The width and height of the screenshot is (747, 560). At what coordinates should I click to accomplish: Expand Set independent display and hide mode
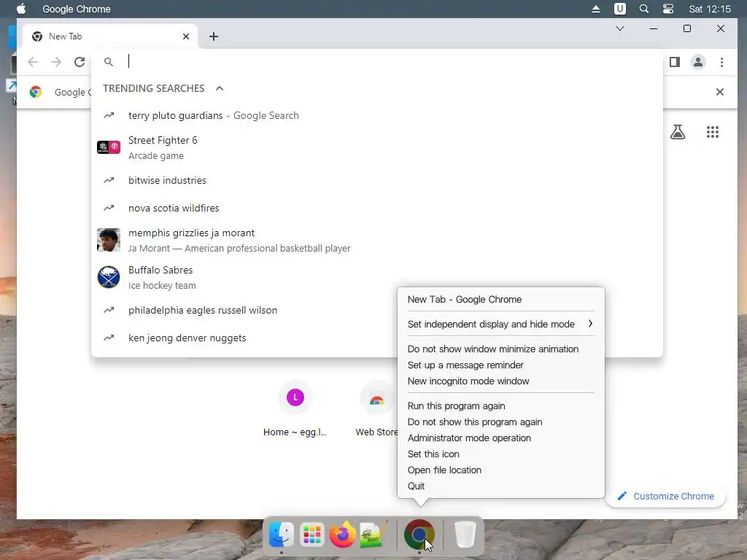coord(500,324)
